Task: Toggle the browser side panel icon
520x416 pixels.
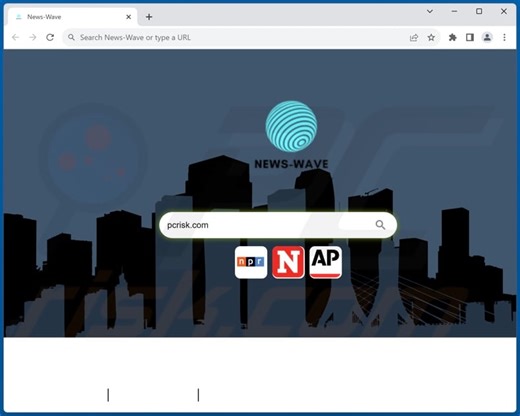Action: coord(470,38)
